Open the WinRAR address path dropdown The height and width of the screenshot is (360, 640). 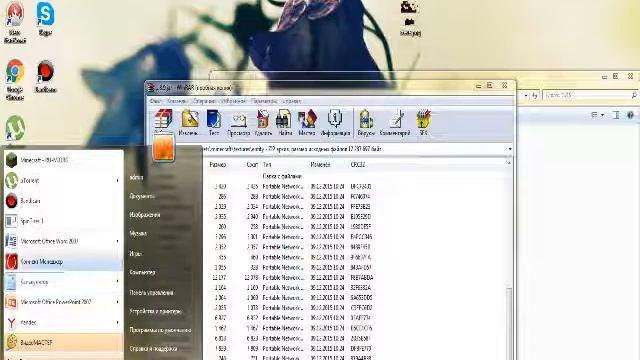click(510, 149)
